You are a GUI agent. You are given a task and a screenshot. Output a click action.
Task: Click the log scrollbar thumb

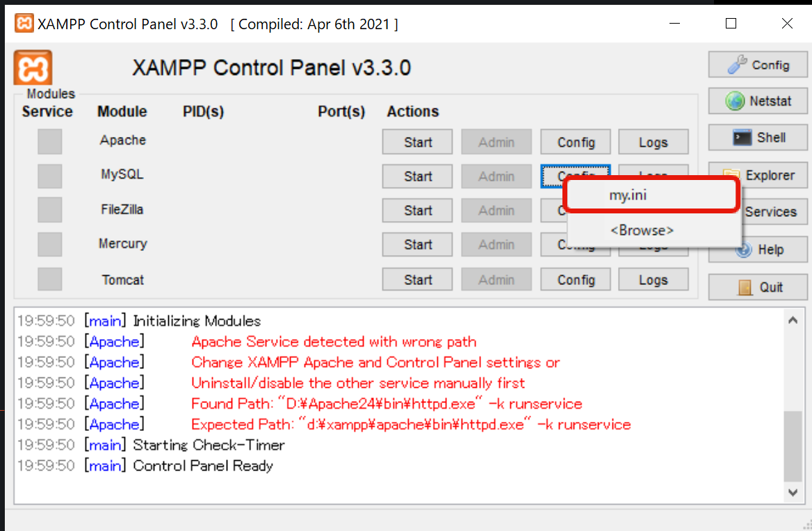(793, 446)
